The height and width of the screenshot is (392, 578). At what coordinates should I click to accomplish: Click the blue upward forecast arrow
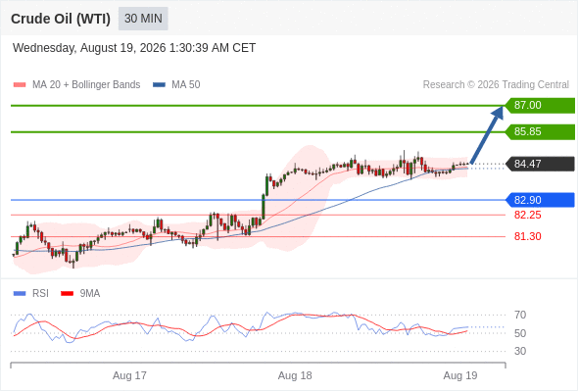pos(487,135)
